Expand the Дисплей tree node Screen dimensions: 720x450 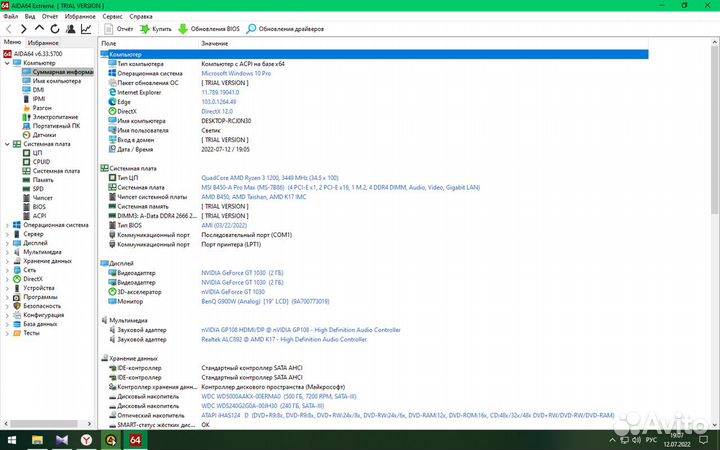coord(7,243)
